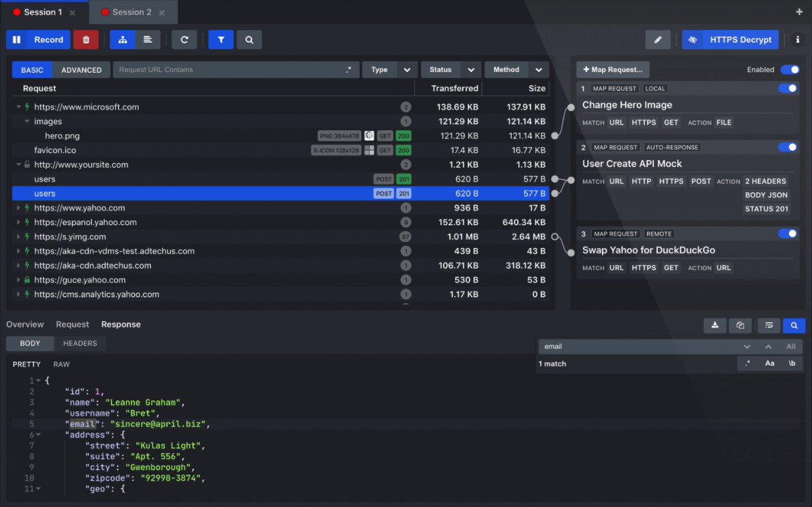This screenshot has height=507, width=812.
Task: Expand the aka-cdn.adtechus.com node
Action: pos(18,265)
